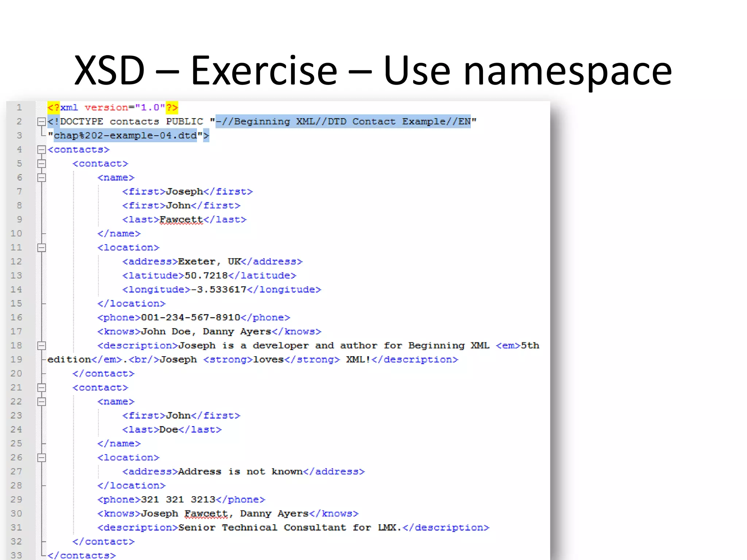
Task: Click the latitude value 50.7218
Action: (x=206, y=276)
